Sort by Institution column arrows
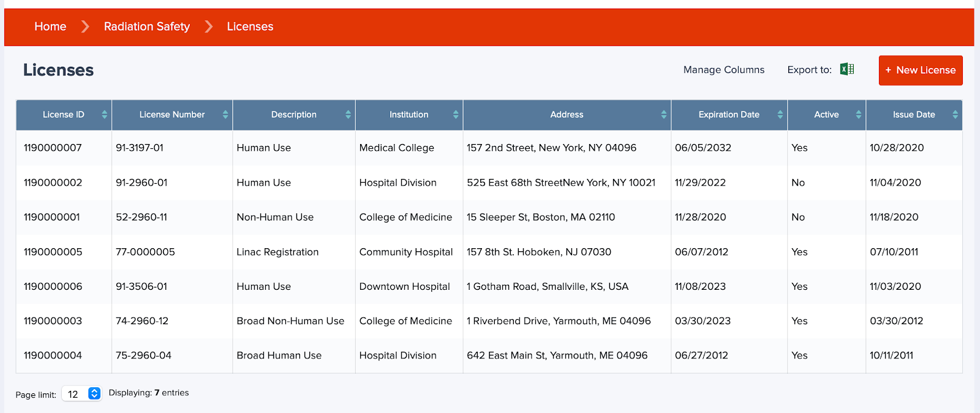 tap(456, 115)
